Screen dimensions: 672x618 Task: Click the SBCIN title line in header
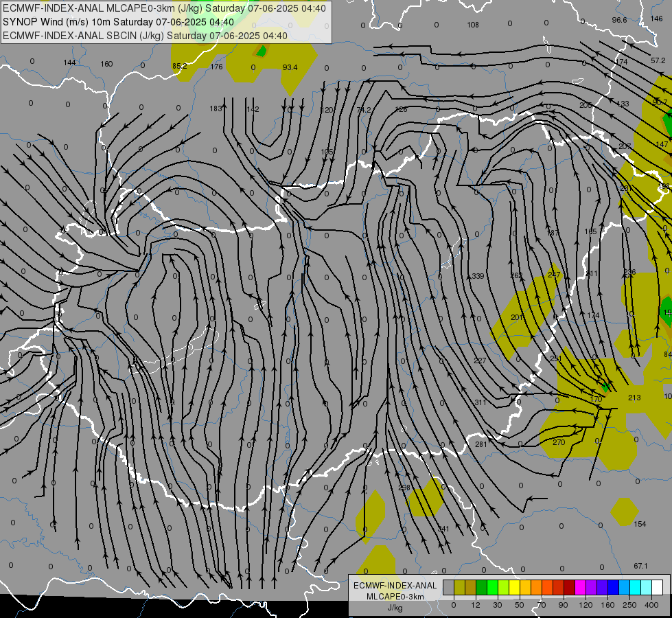pos(145,36)
